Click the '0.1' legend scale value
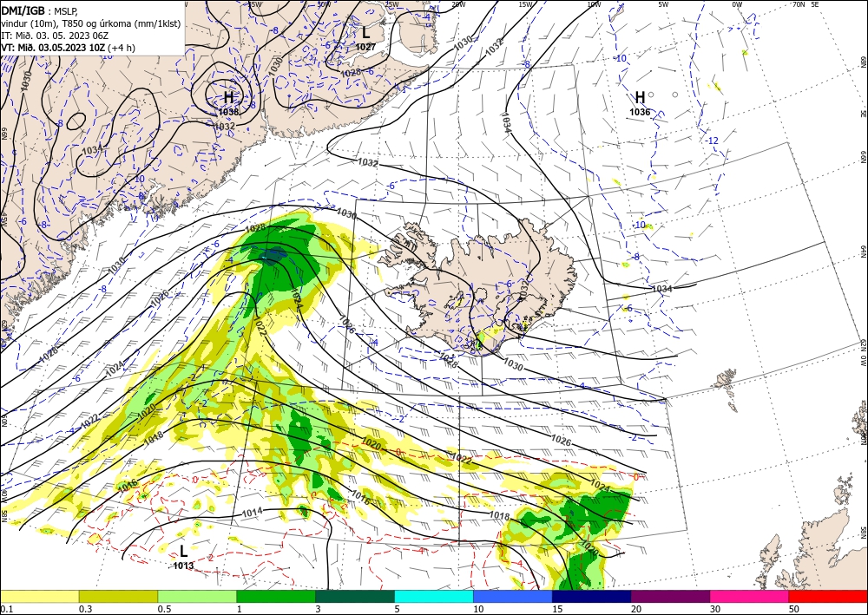Screen dimensions: 868x615 (x=6, y=609)
